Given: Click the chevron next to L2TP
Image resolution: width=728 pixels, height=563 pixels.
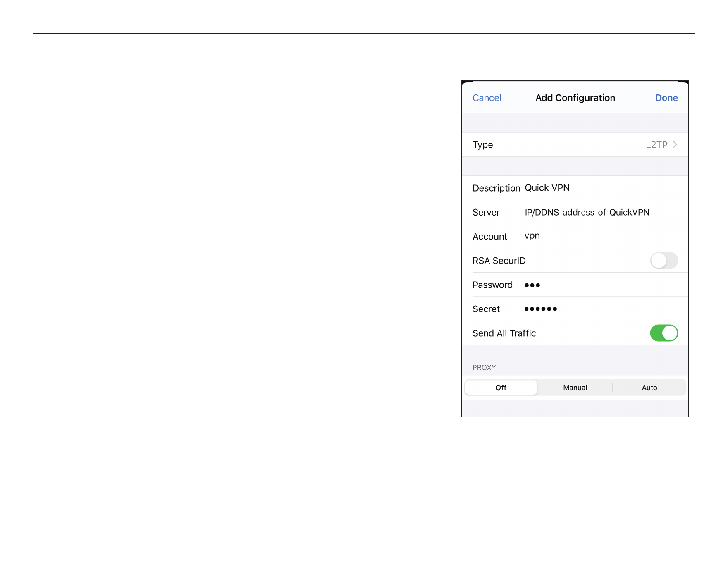Looking at the screenshot, I should click(x=675, y=144).
